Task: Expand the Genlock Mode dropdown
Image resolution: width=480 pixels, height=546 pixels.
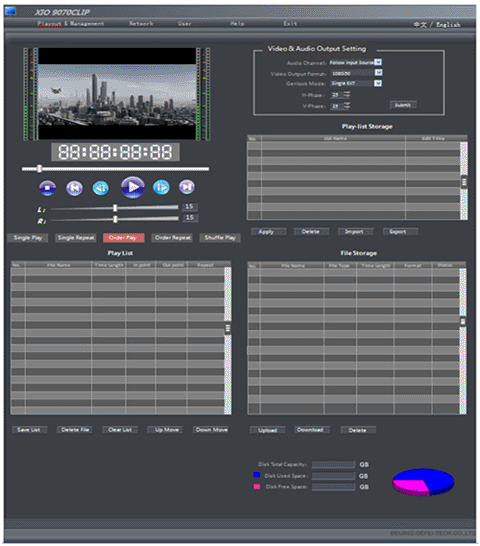Action: (x=378, y=83)
